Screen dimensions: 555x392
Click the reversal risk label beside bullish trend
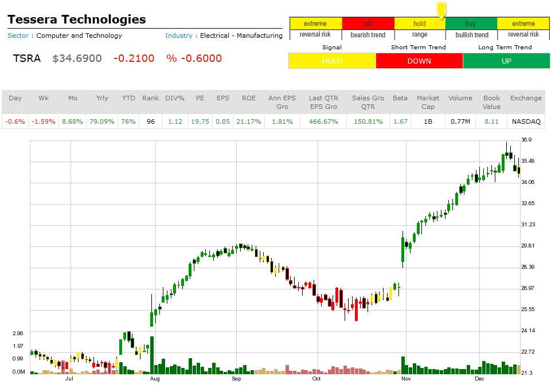(523, 34)
